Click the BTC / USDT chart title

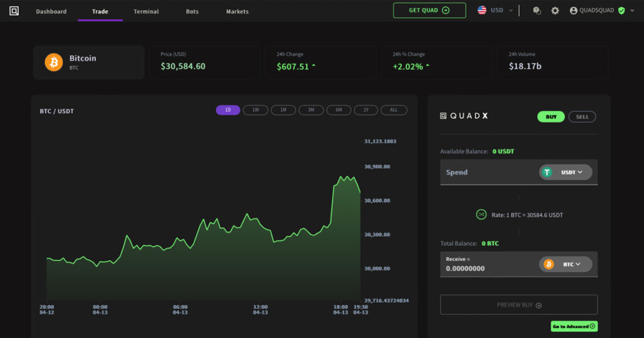pos(57,111)
